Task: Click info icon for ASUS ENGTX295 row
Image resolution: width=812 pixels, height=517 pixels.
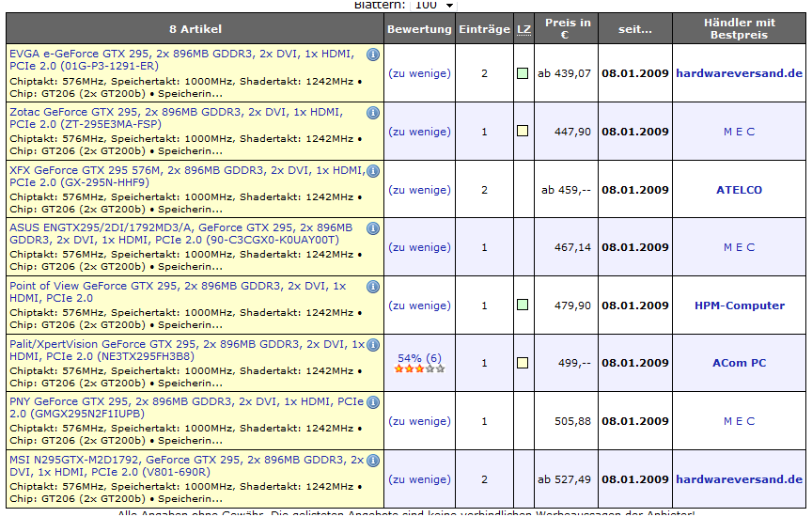Action: point(373,227)
